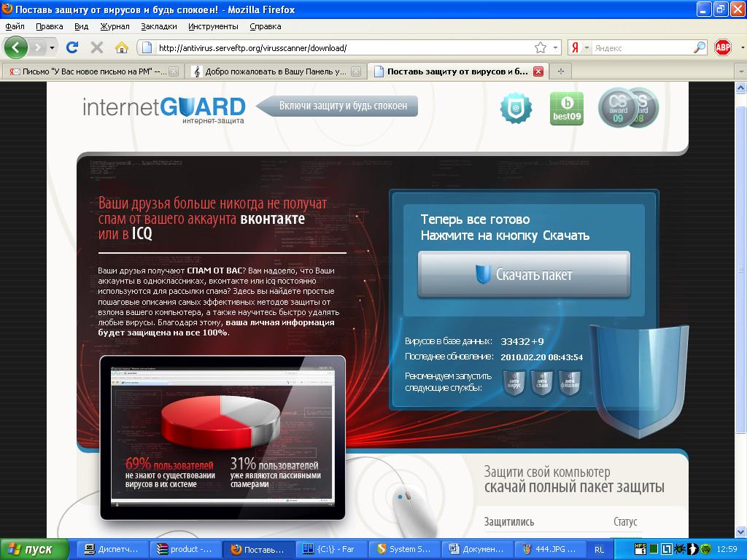747x560 pixels.
Task: Click the RL language indicator on taskbar
Action: 600,550
